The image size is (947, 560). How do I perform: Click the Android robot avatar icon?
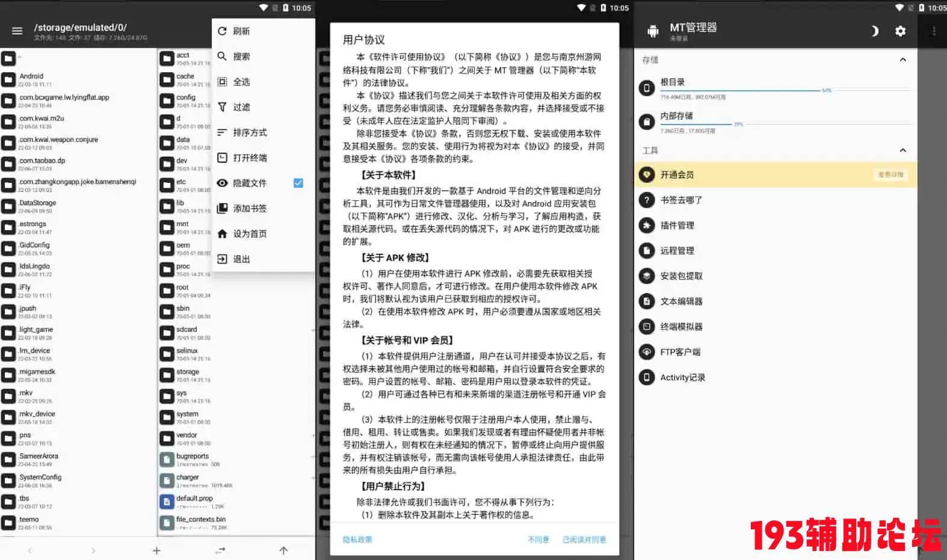[x=653, y=31]
